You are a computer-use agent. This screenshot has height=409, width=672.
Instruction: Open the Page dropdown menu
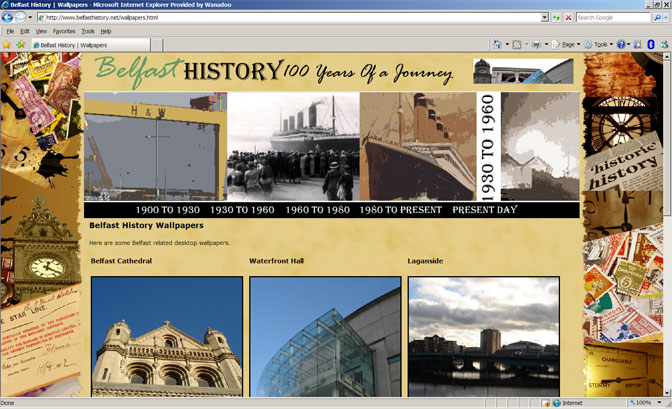(568, 45)
